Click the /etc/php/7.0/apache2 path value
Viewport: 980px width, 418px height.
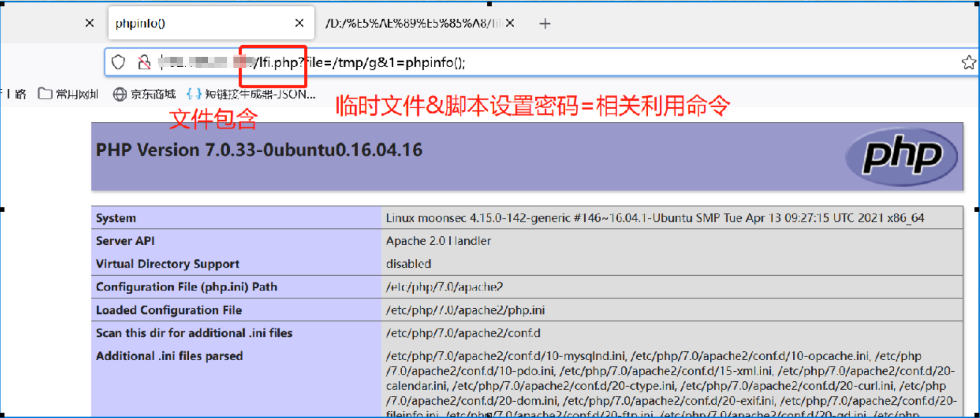[x=444, y=287]
